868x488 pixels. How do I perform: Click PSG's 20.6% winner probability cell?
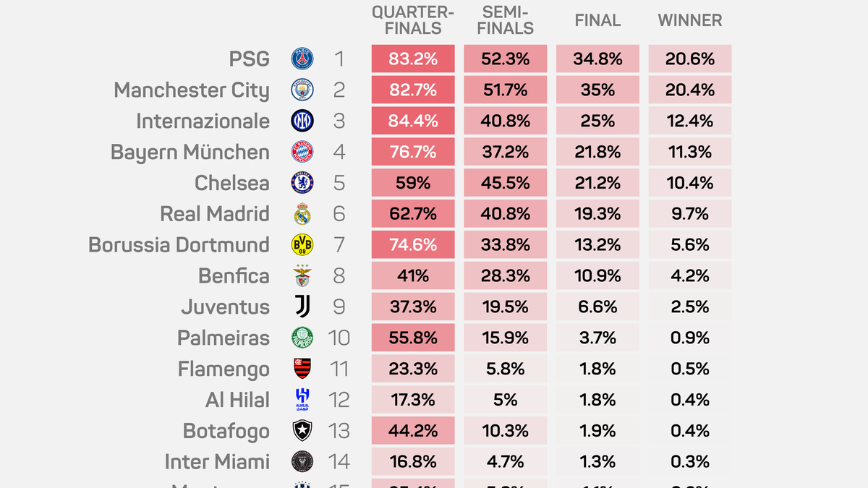[x=690, y=59]
